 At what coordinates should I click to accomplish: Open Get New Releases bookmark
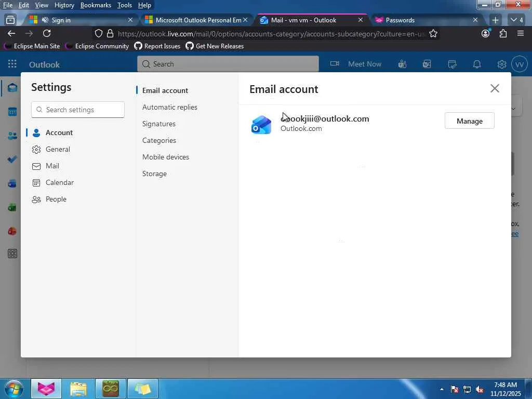coord(215,46)
